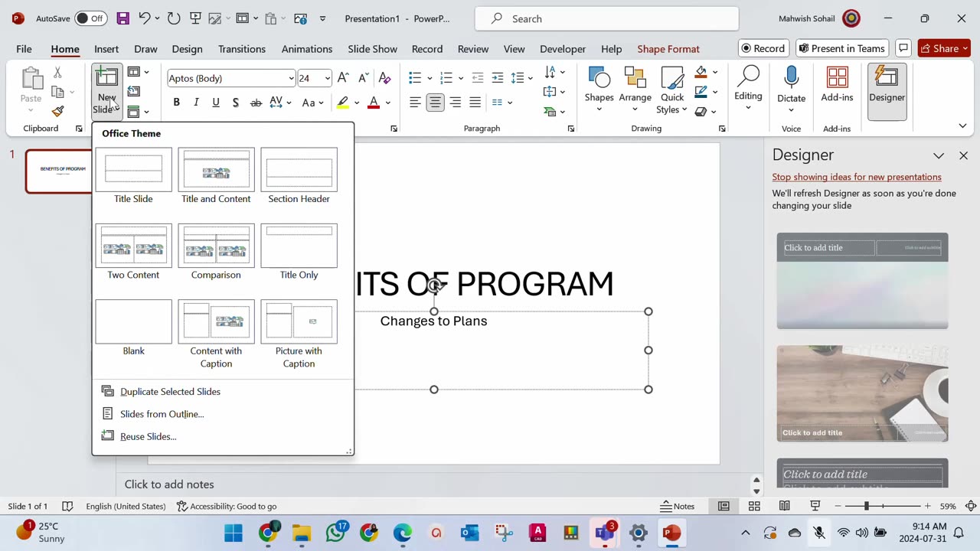Click the Redo icon
980x551 pixels.
tap(174, 18)
